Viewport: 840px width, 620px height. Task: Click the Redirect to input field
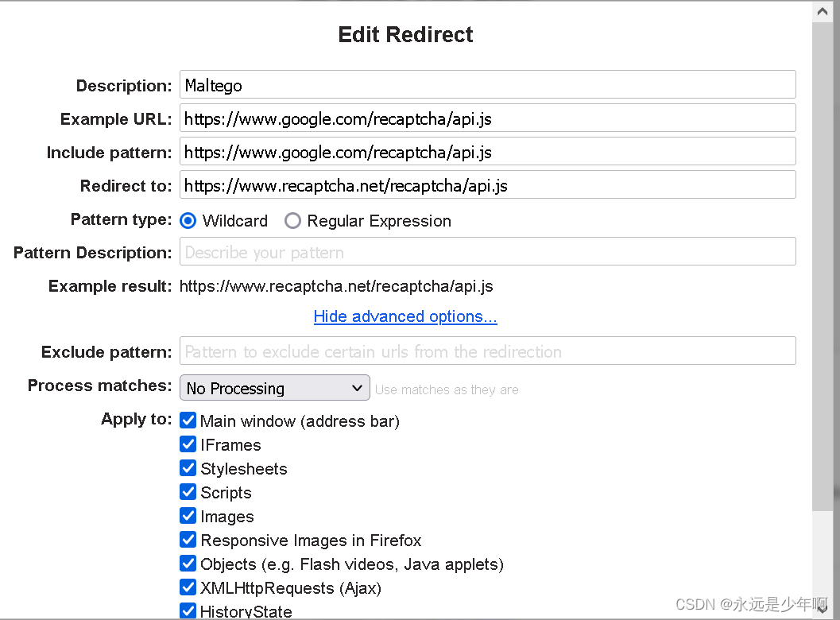pos(487,184)
